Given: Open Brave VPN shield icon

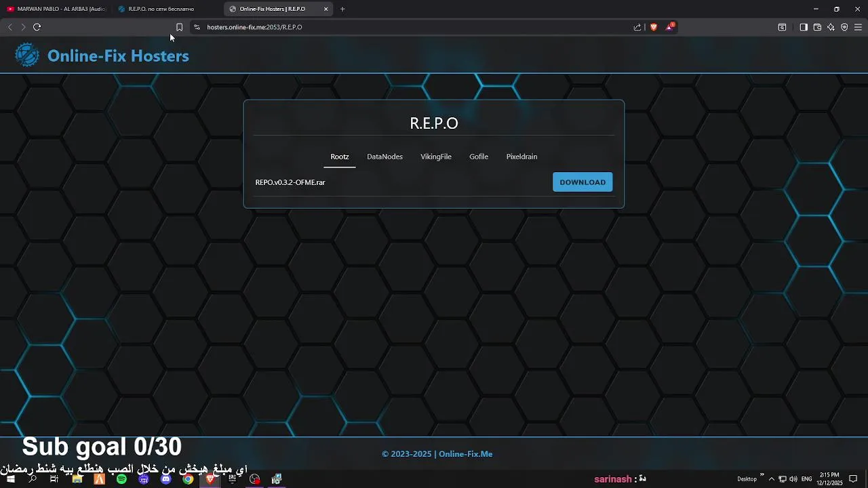Looking at the screenshot, I should coord(844,27).
